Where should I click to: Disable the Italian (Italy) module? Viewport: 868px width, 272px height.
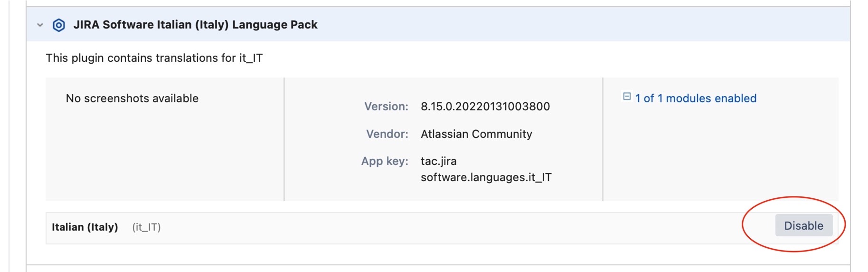803,225
